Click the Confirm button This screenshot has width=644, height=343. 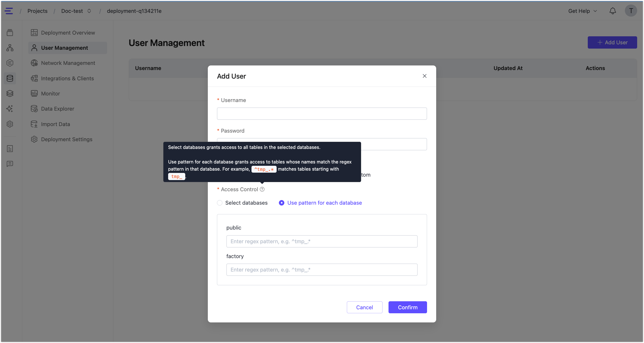click(408, 307)
